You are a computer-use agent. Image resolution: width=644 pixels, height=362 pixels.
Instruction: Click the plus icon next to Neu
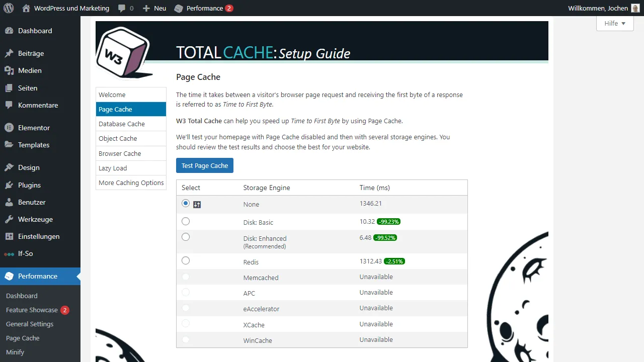[146, 9]
